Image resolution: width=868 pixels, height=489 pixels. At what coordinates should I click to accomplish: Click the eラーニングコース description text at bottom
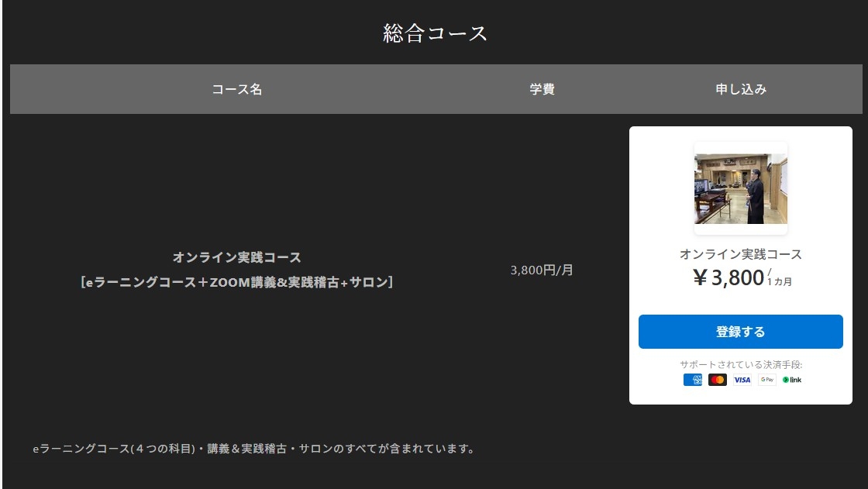[253, 447]
